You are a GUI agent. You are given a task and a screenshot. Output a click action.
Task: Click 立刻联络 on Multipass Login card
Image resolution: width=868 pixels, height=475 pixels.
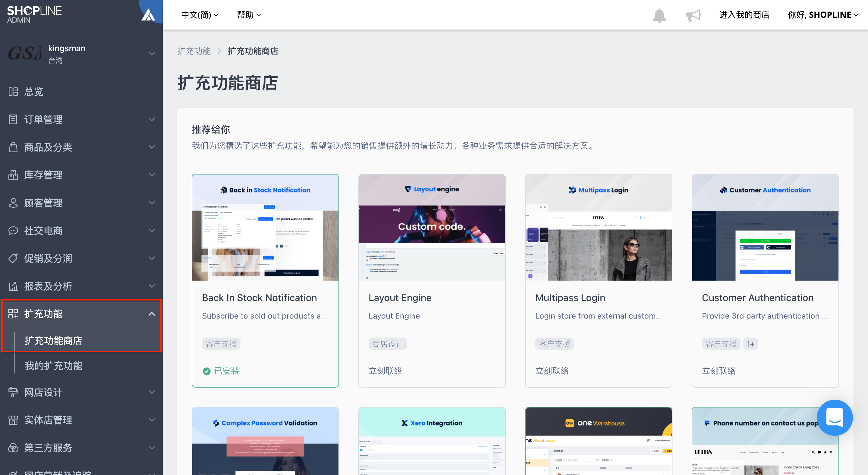[552, 371]
